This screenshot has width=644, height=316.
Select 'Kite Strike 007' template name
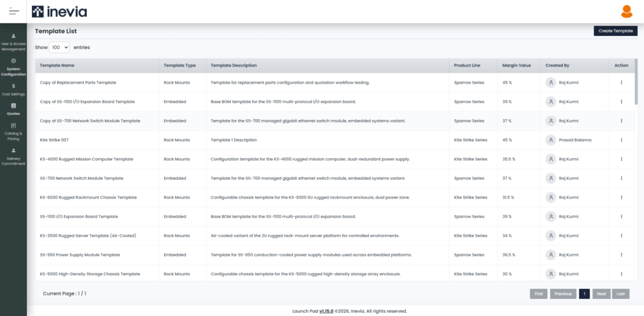[x=54, y=140]
